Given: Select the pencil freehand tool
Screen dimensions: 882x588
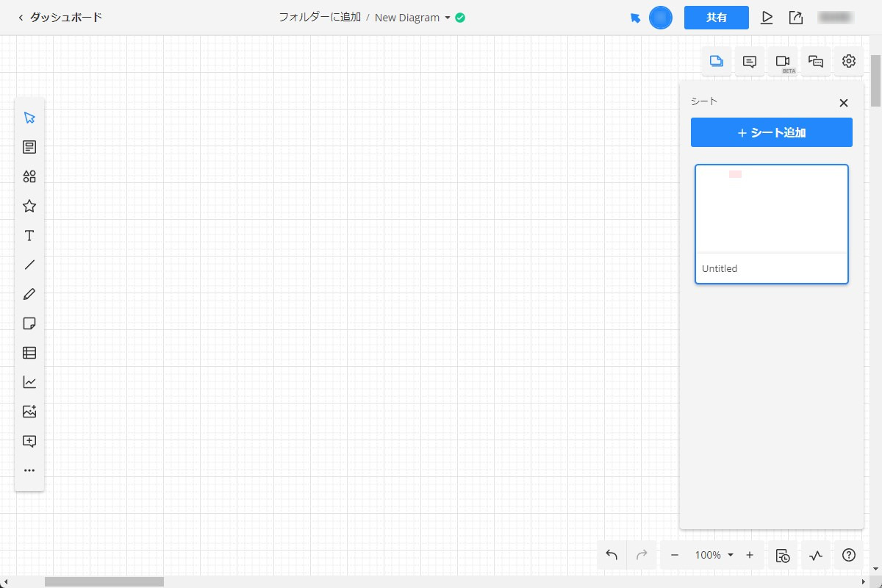Looking at the screenshot, I should tap(29, 294).
